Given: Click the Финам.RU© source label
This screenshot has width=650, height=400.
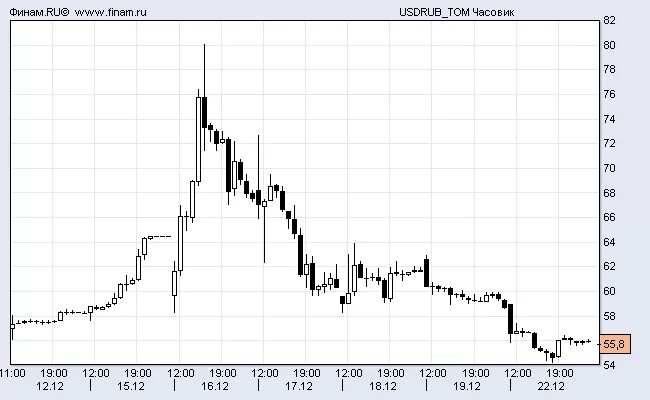Looking at the screenshot, I should point(39,12).
